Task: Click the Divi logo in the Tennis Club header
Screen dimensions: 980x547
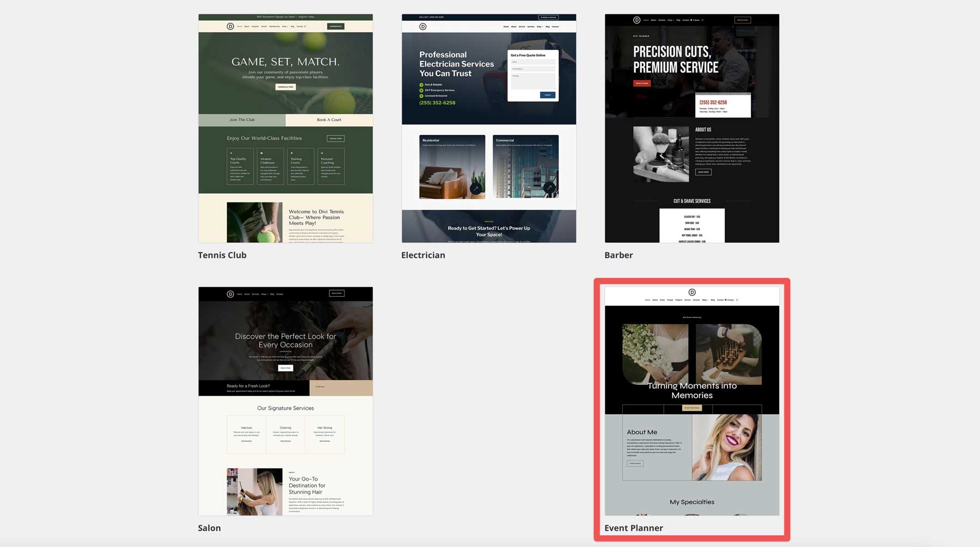Action: pos(230,26)
